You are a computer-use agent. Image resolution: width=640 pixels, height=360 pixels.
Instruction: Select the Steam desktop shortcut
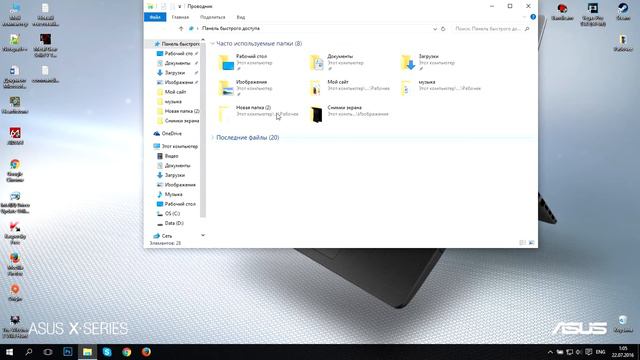(623, 11)
